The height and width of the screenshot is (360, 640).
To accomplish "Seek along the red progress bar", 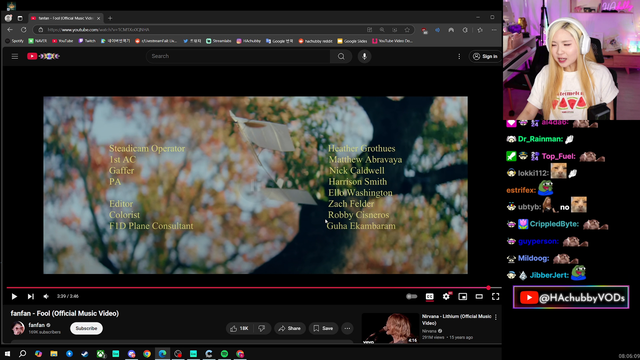I will click(x=247, y=288).
